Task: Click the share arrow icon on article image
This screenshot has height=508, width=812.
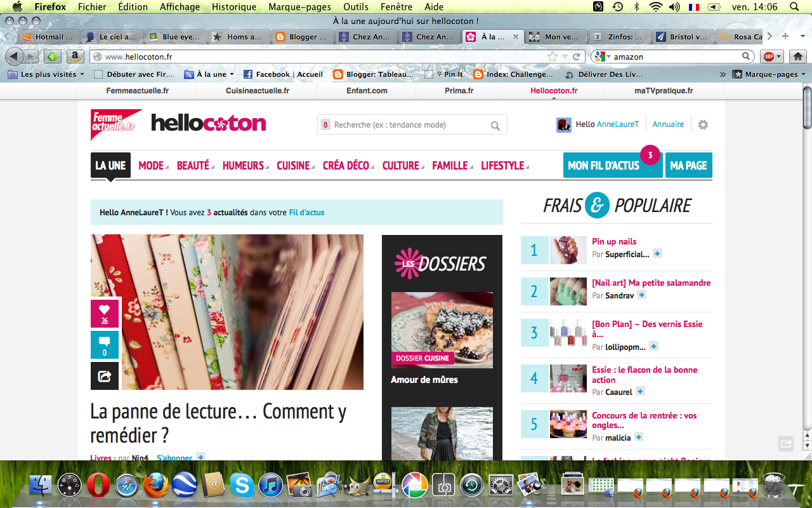Action: 105,376
